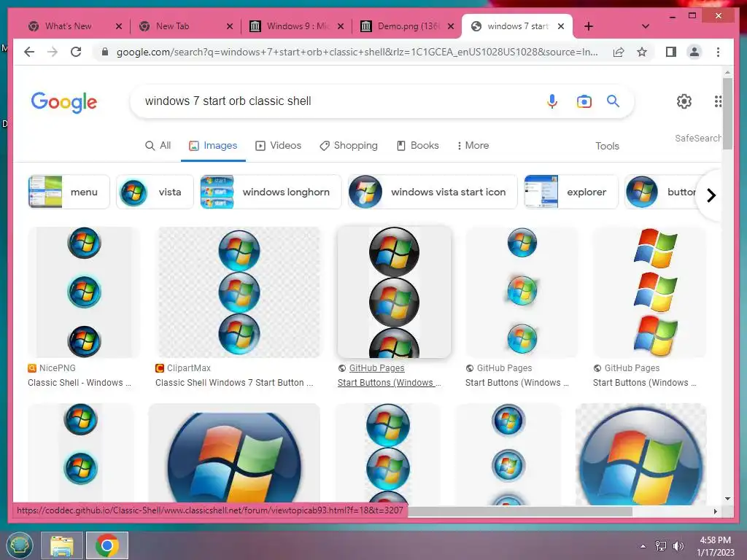Bookmark this page with the star icon

tap(642, 52)
